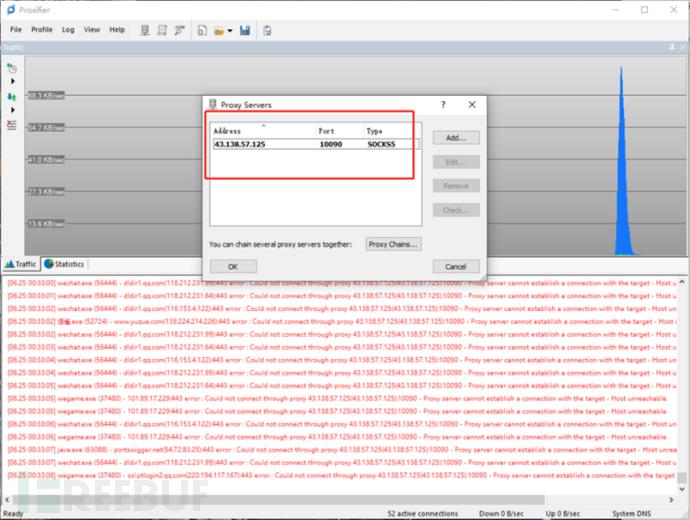
Task: Click the horizontal scrollbar thumb in the log
Action: pyautogui.click(x=279, y=500)
